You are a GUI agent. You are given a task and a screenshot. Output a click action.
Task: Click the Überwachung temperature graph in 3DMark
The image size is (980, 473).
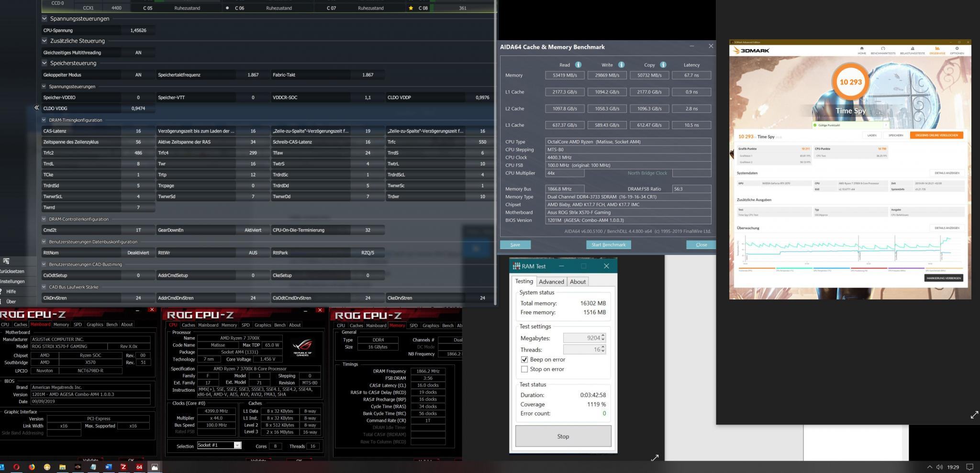pos(849,249)
